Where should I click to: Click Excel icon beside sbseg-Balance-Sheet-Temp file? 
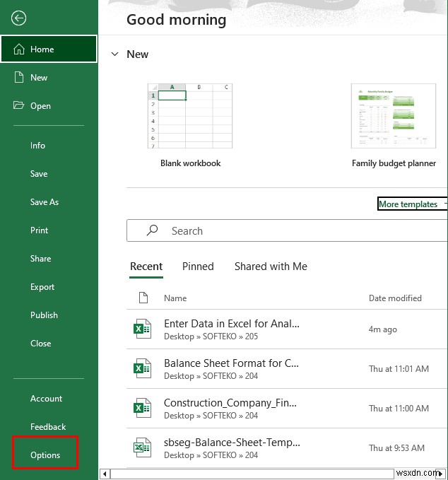142,447
